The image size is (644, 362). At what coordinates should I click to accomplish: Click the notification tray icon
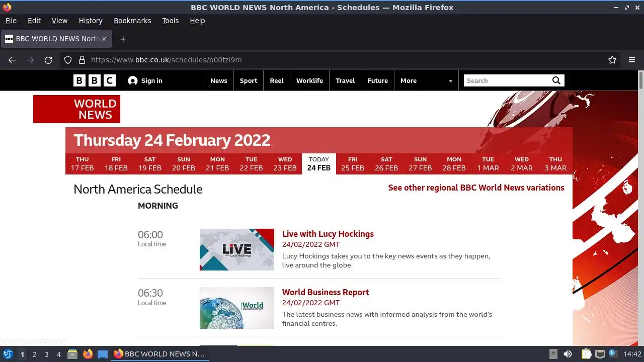click(613, 354)
